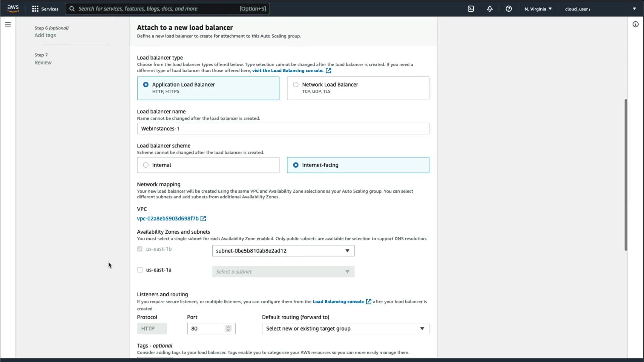Open the VPC external link icon
The width and height of the screenshot is (644, 362).
(x=203, y=219)
